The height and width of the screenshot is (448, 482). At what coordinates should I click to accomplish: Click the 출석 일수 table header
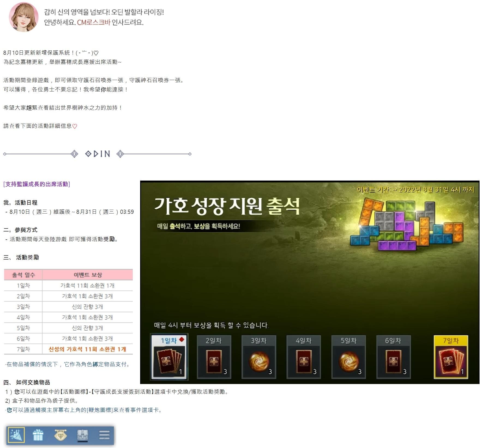[23, 275]
